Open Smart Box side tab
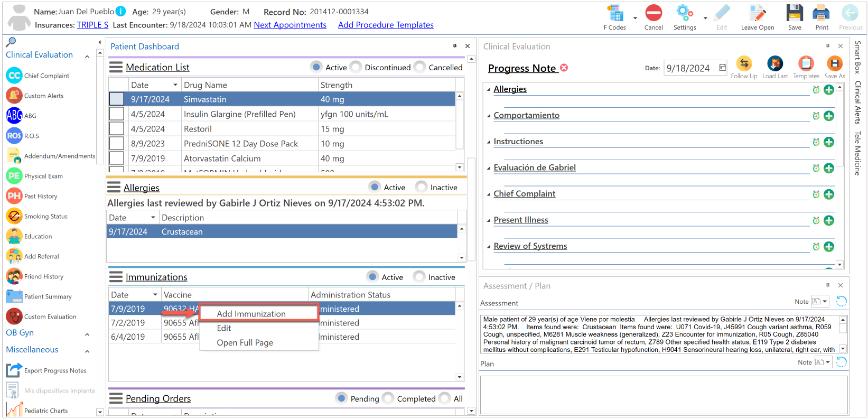Screen dimensions: 868x419 (857, 57)
